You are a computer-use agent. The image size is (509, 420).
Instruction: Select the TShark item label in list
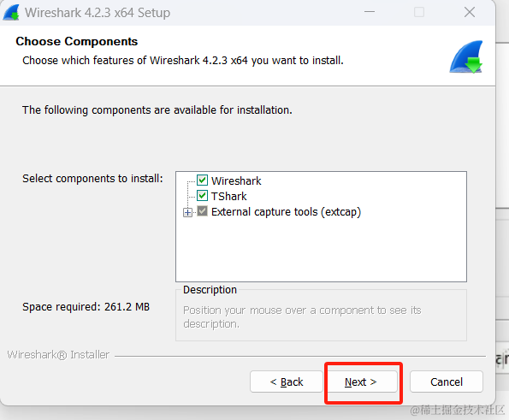[x=229, y=197]
